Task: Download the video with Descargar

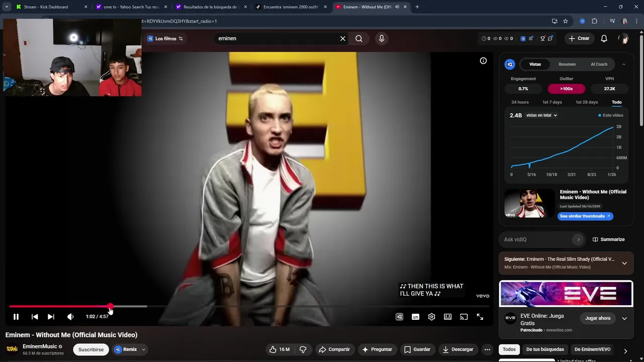Action: click(x=458, y=349)
